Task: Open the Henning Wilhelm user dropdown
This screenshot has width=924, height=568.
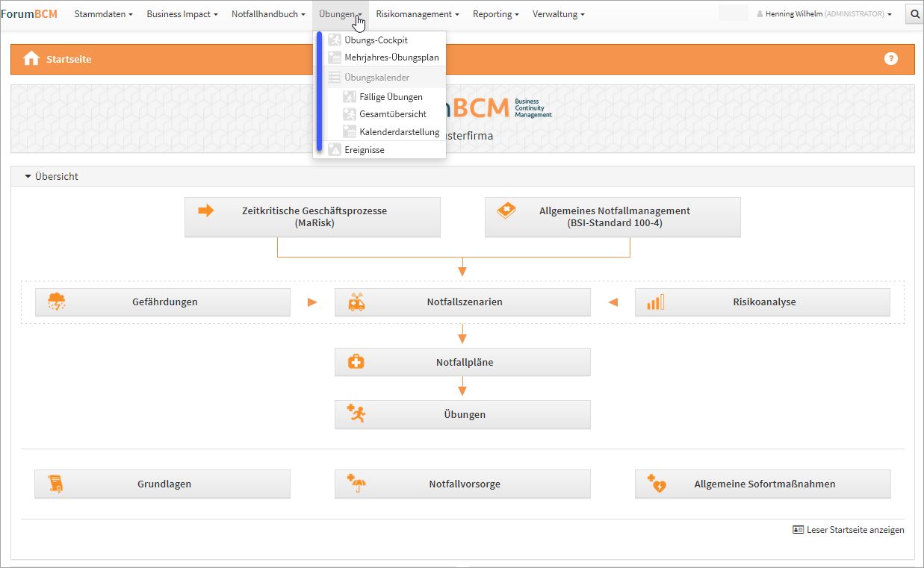Action: (825, 14)
